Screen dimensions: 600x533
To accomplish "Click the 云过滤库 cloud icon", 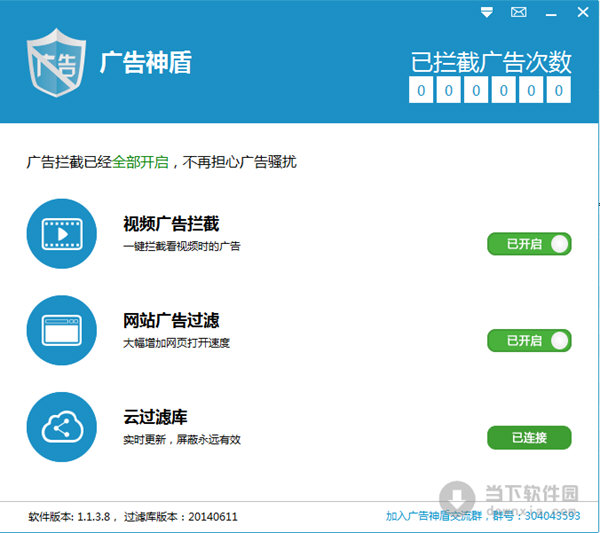I will [62, 427].
